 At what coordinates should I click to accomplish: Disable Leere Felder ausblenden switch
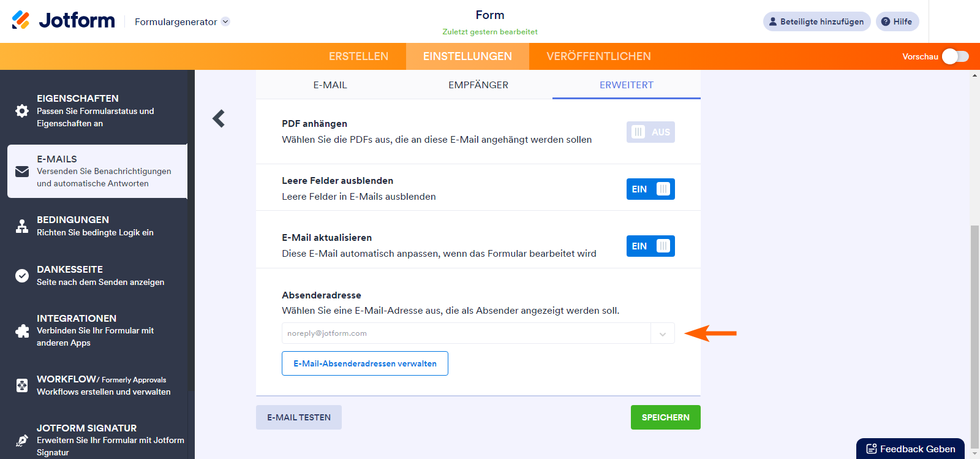pyautogui.click(x=650, y=189)
